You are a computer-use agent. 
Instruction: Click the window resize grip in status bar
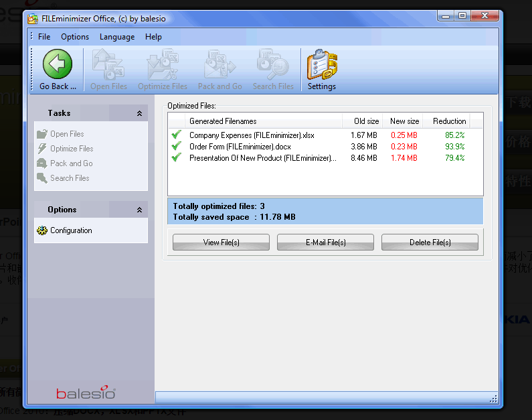coord(493,399)
